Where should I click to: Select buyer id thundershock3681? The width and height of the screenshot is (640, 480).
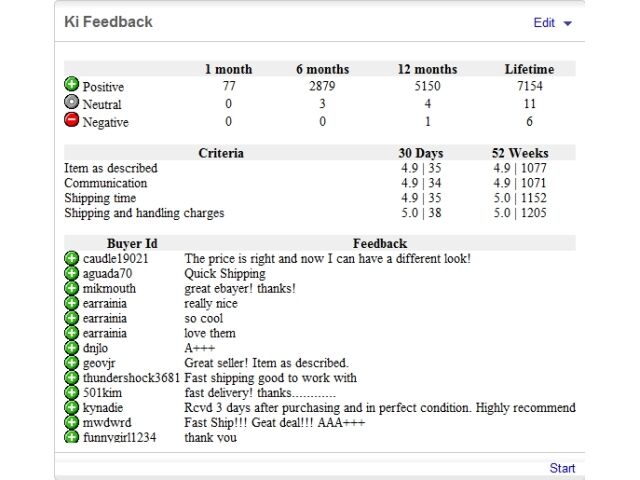point(131,378)
